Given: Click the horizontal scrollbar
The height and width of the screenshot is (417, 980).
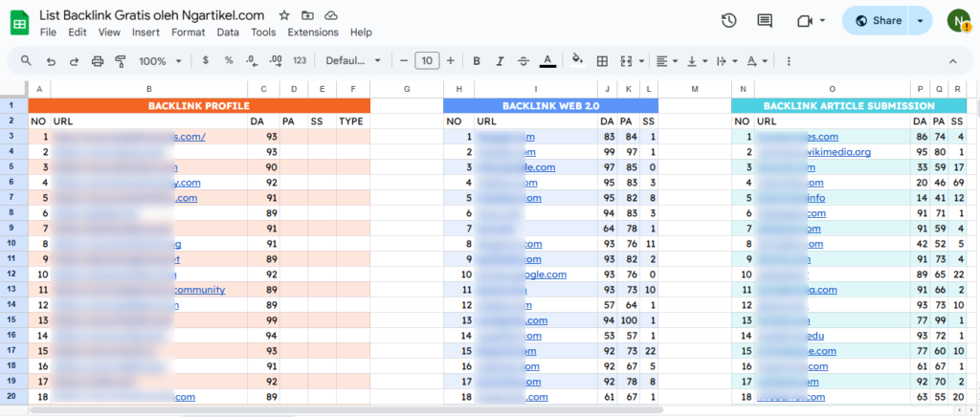Looking at the screenshot, I should click(x=346, y=410).
